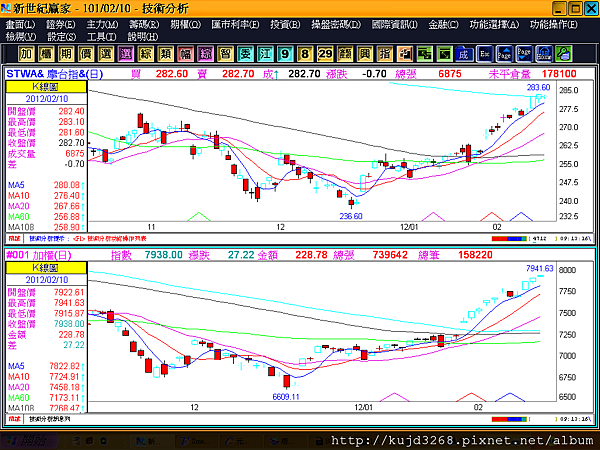Viewport: 600px width, 450px height.
Task: Click the 金額 toolbar button
Action: point(345,54)
